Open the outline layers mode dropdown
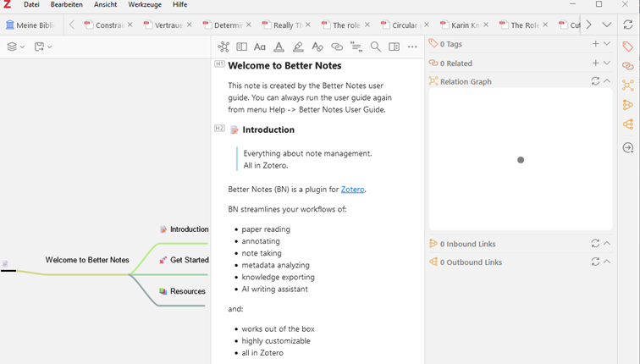 16,47
